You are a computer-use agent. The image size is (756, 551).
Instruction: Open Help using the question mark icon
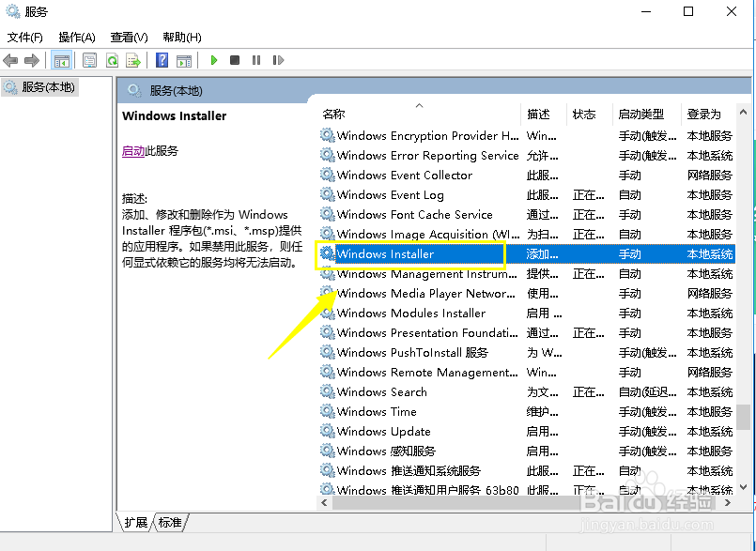click(161, 60)
